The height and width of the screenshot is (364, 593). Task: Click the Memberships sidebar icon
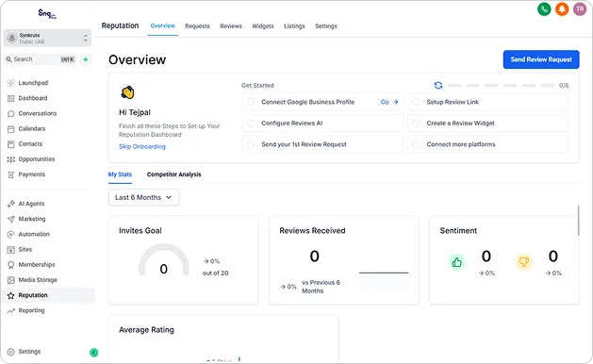11,265
